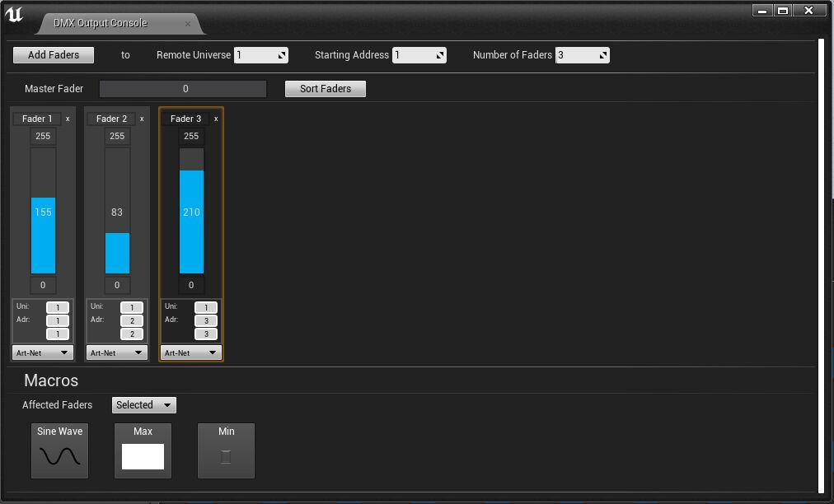This screenshot has height=504, width=834.
Task: Click Fader 1 max value 255
Action: [x=43, y=136]
